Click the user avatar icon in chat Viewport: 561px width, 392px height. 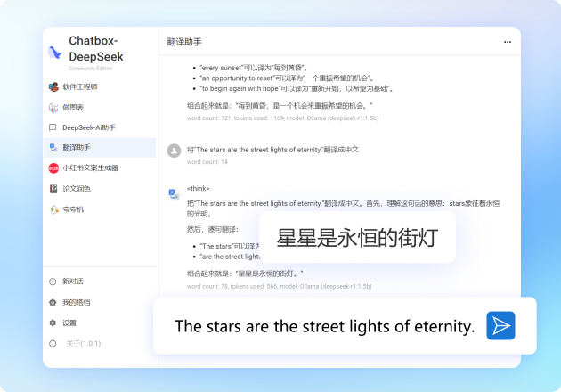click(x=174, y=151)
